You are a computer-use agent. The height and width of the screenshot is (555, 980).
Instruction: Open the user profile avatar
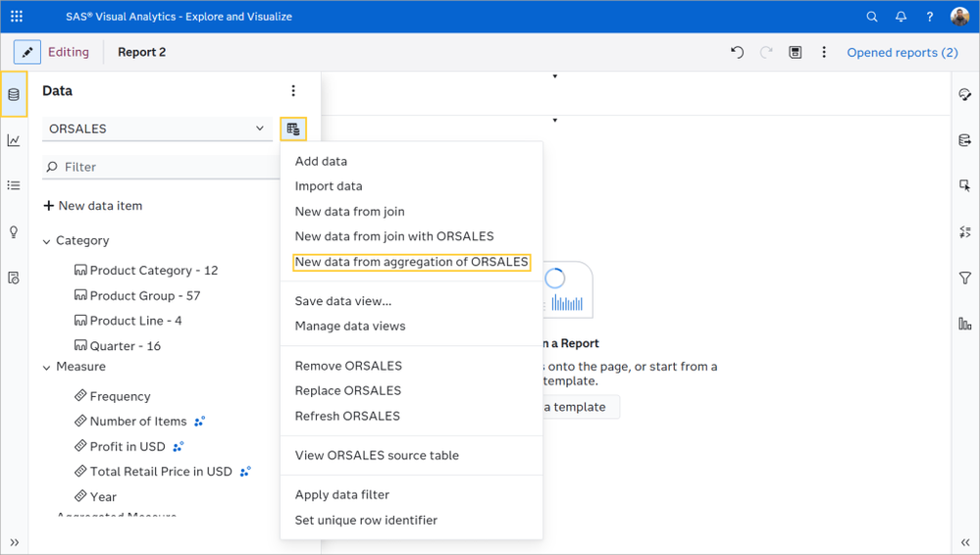959,17
